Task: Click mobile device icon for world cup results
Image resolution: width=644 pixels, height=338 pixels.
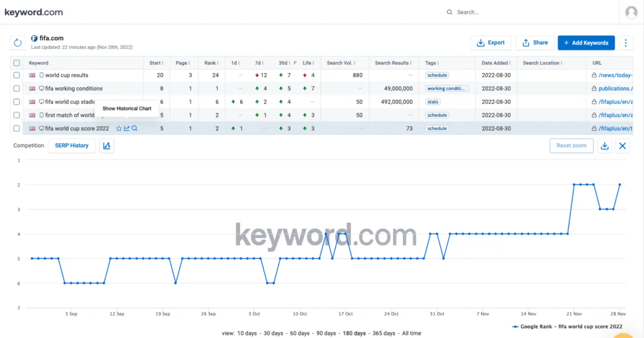Action: (x=41, y=75)
